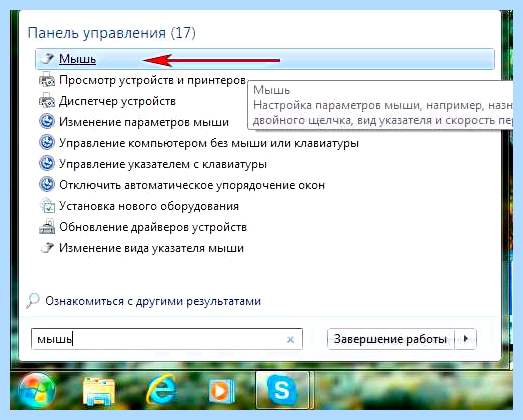This screenshot has height=420, width=523.
Task: Open Изменение вида указателя мыши
Action: (151, 248)
